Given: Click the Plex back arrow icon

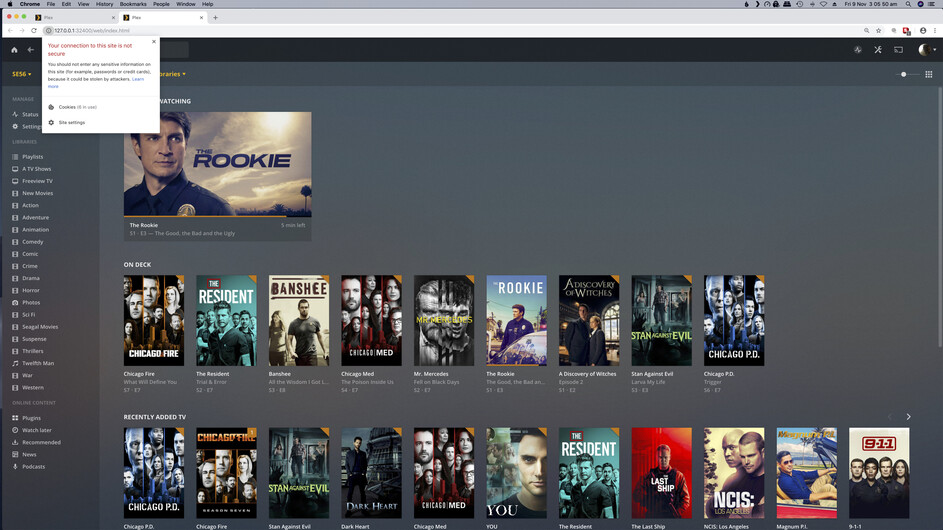Looking at the screenshot, I should [31, 50].
